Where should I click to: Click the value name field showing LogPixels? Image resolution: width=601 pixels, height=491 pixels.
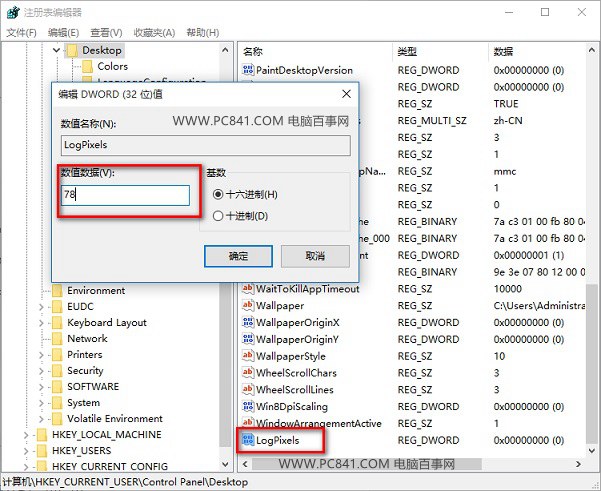[x=205, y=145]
